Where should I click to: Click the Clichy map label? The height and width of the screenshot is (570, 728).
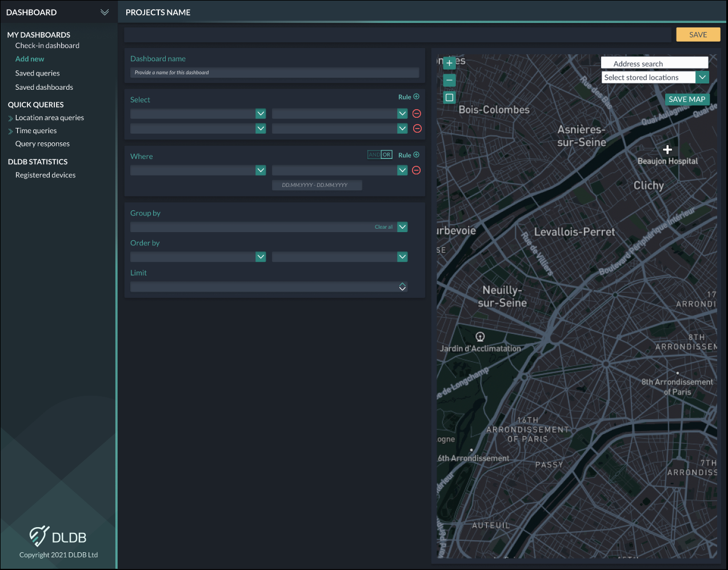click(x=649, y=186)
